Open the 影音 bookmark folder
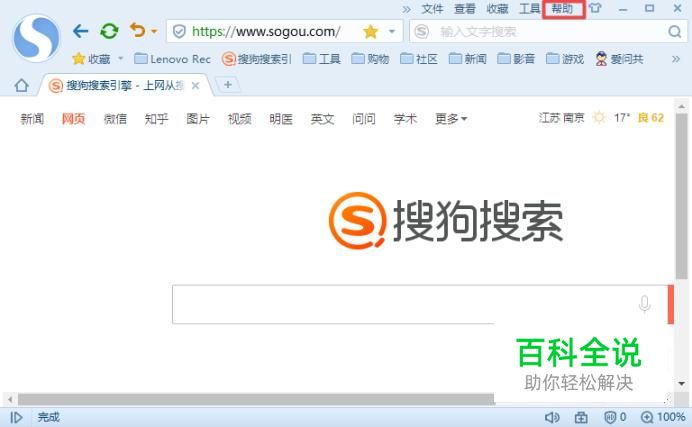The height and width of the screenshot is (427, 692). 516,59
